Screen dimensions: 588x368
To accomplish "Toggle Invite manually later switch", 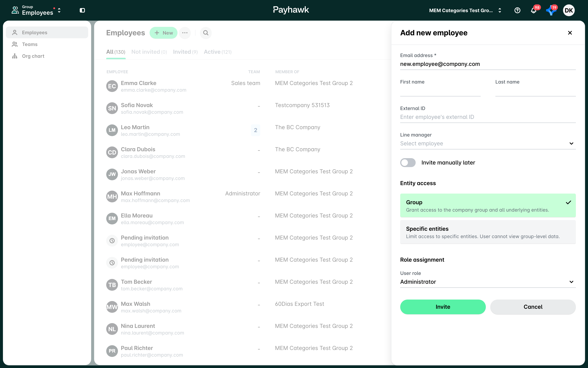I will (408, 163).
